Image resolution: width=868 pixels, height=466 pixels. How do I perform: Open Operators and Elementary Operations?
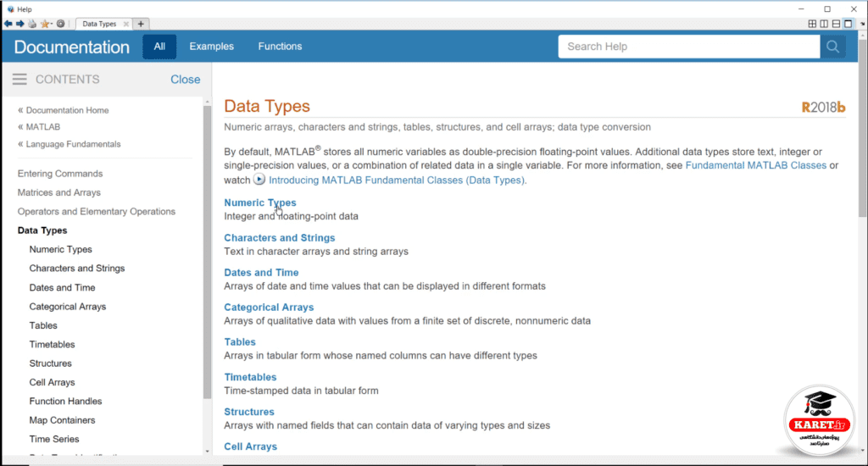[97, 212]
